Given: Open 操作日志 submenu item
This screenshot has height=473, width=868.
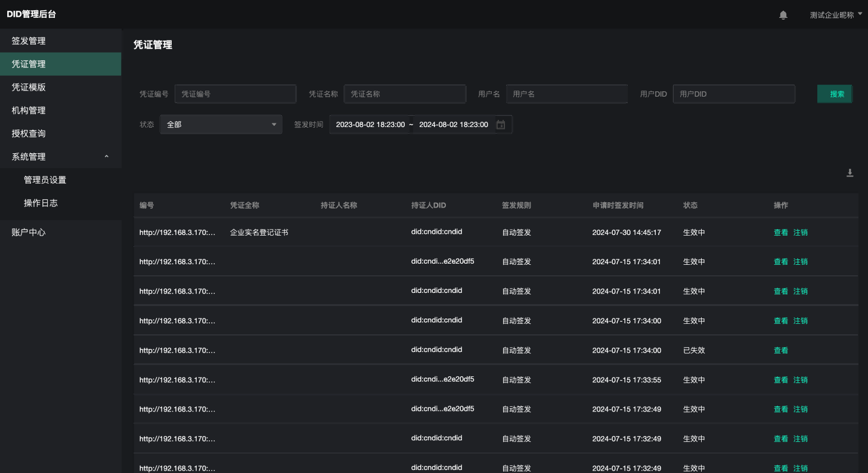Looking at the screenshot, I should point(41,203).
